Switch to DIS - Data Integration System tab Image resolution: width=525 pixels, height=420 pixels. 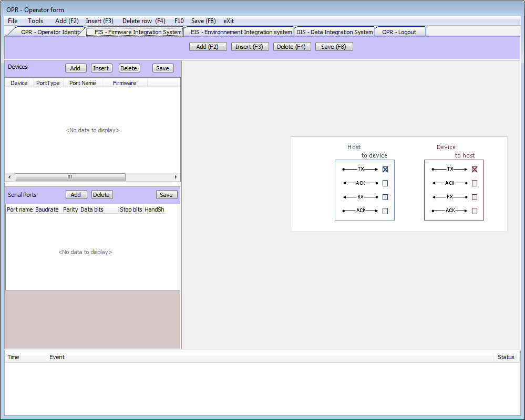point(334,32)
